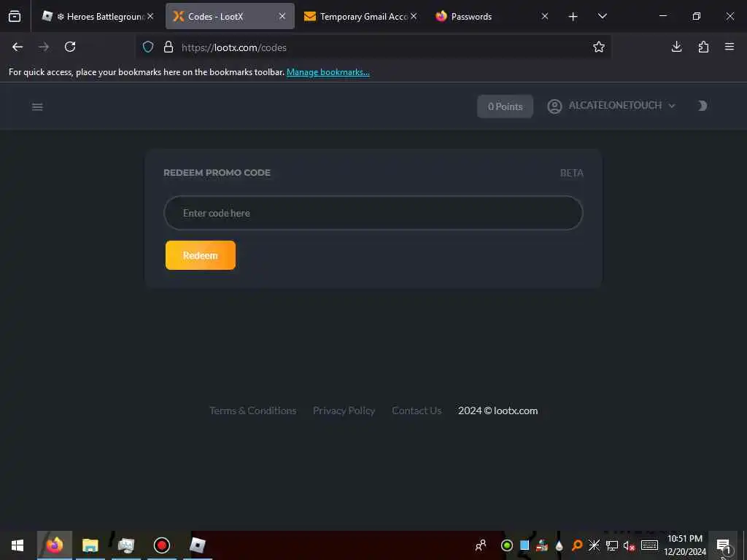The height and width of the screenshot is (560, 747).
Task: Click the 0 Points balance button
Action: tap(505, 106)
